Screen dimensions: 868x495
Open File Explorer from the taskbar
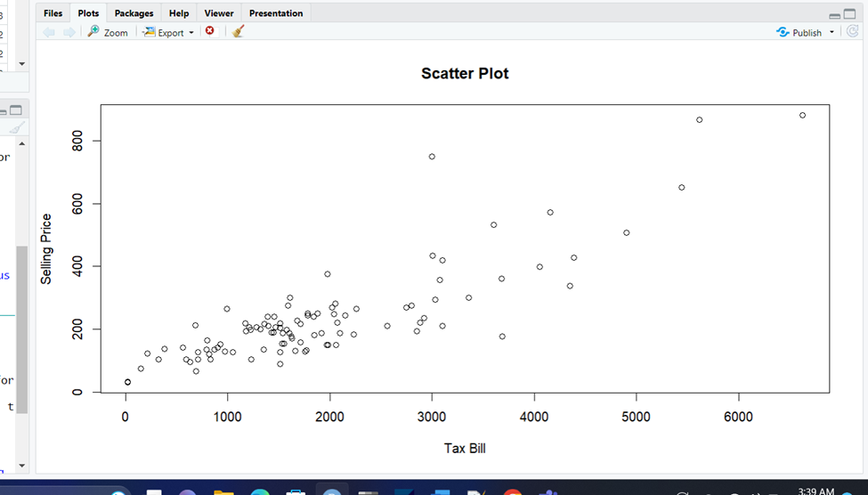click(x=223, y=491)
